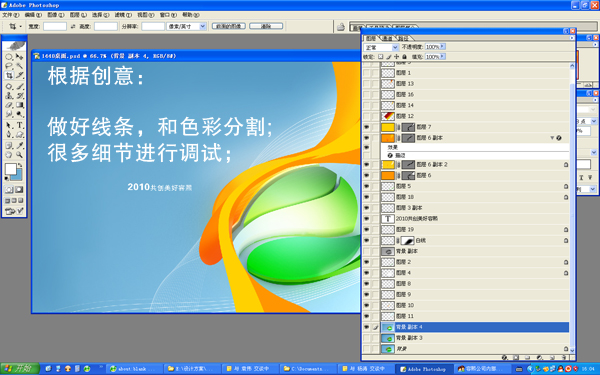Select the Lasso tool
Viewport: 600px width, 375px height.
[8, 65]
